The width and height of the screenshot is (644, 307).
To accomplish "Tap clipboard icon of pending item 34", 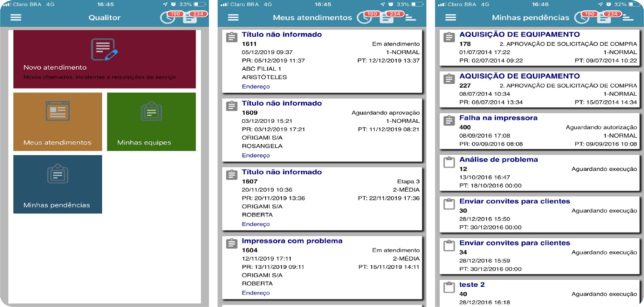I will (x=449, y=246).
